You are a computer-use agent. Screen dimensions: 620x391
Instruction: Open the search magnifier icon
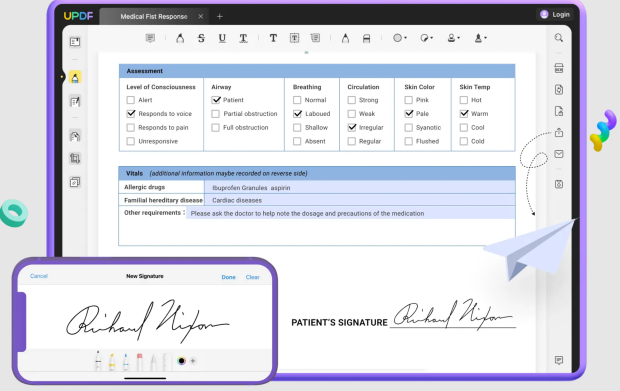[559, 38]
